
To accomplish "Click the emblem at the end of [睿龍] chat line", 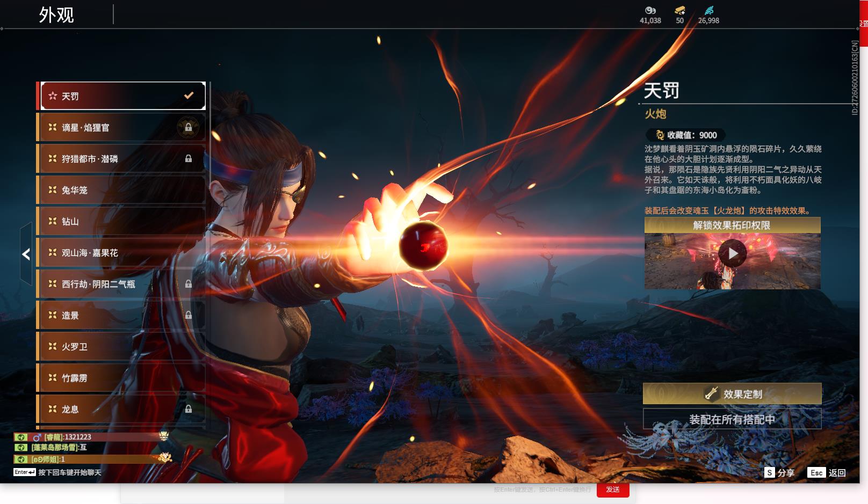I will [164, 435].
